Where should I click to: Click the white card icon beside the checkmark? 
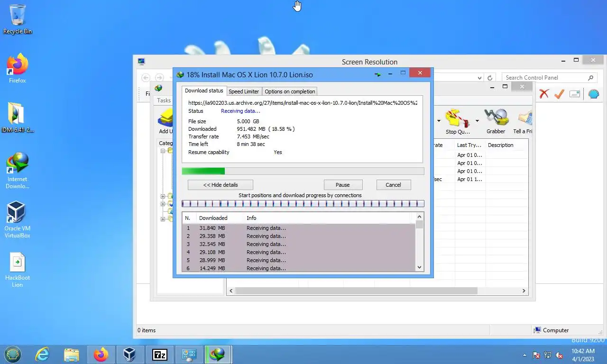click(x=575, y=94)
